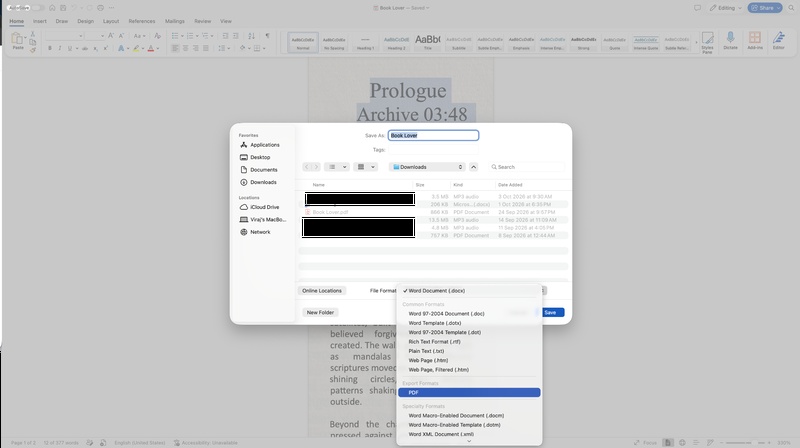
Task: Open the Styles Pane
Action: pos(707,42)
